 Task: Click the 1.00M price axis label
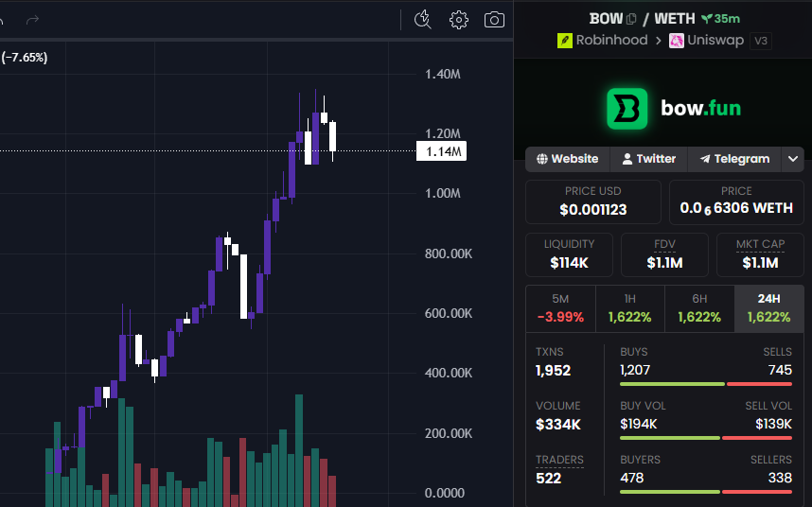click(443, 193)
